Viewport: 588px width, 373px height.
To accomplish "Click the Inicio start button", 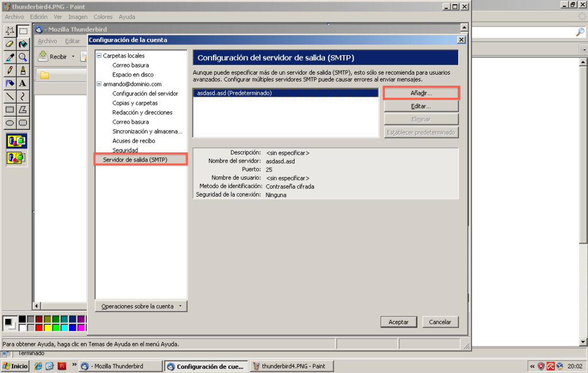I will tap(16, 366).
